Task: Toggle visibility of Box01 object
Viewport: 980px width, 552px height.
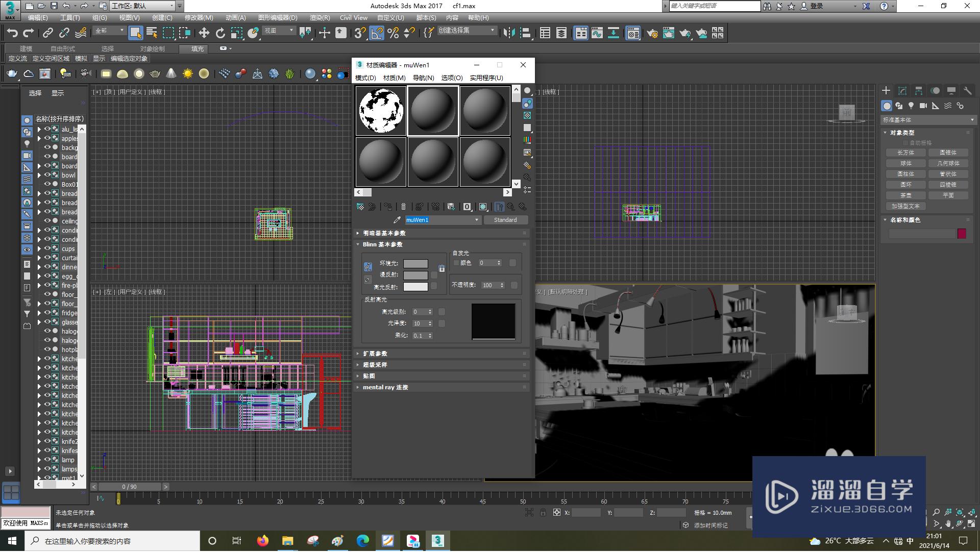Action: (47, 184)
